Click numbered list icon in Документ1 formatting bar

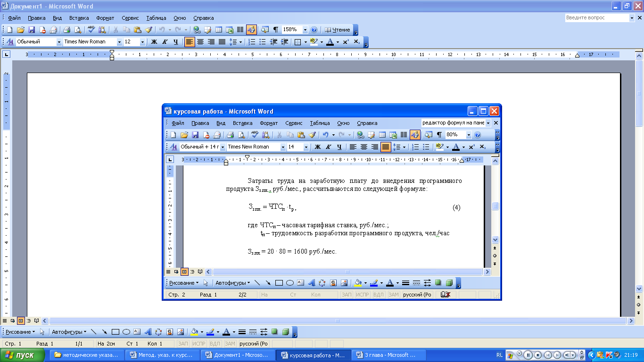[252, 42]
